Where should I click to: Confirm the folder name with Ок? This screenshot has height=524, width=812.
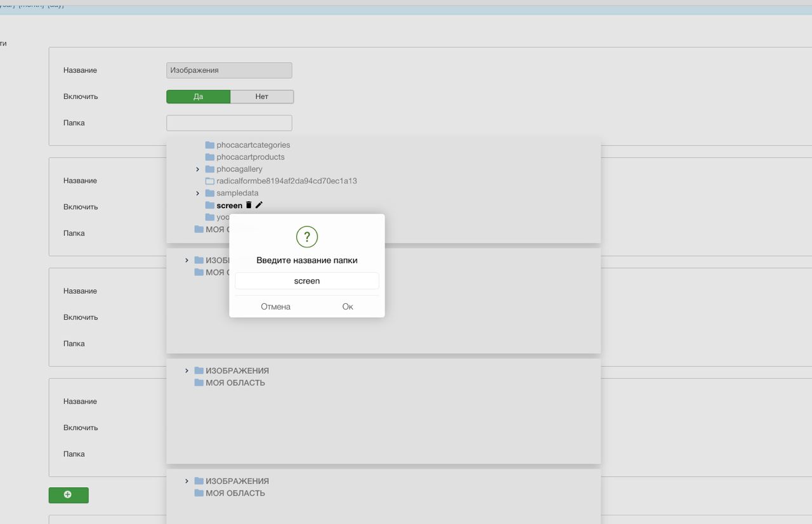click(348, 306)
